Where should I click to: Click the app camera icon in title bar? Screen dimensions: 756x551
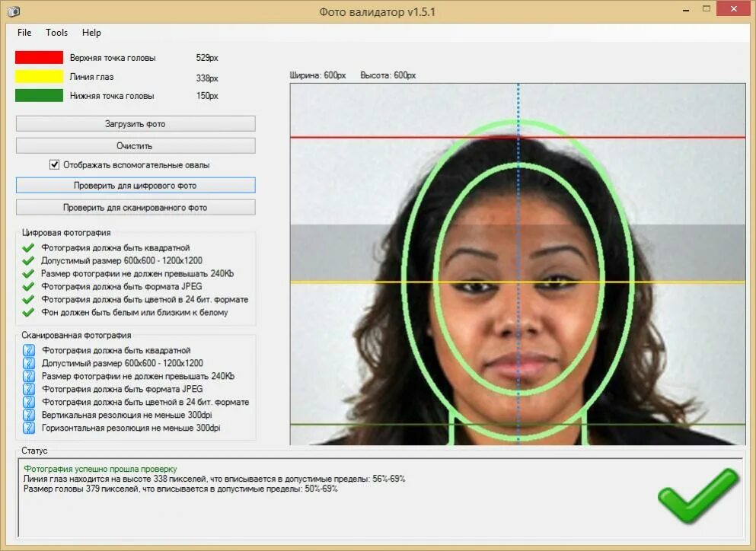pos(14,11)
